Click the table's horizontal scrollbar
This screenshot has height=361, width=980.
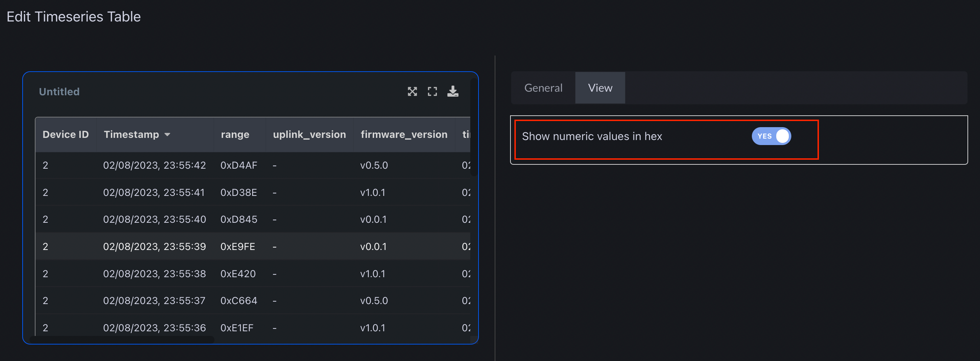click(x=122, y=339)
